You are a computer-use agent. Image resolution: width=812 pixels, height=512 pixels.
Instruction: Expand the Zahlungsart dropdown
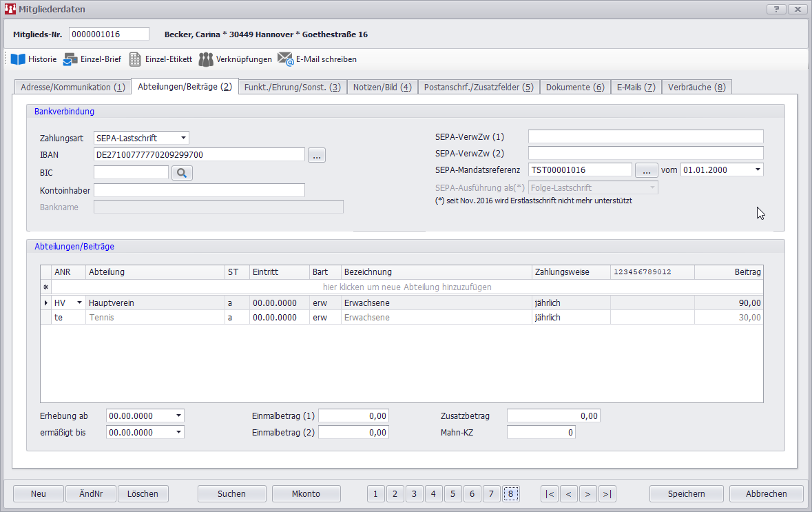click(183, 138)
